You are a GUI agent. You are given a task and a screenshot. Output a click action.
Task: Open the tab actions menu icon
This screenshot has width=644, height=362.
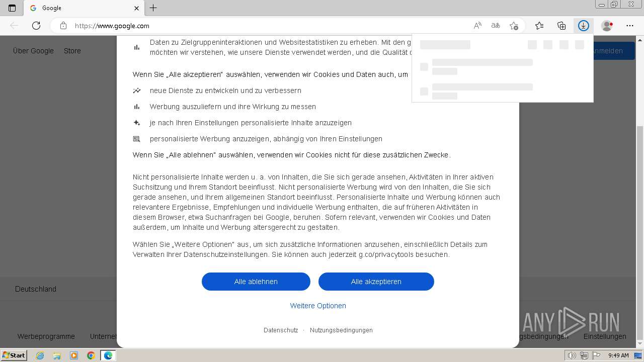[x=12, y=8]
